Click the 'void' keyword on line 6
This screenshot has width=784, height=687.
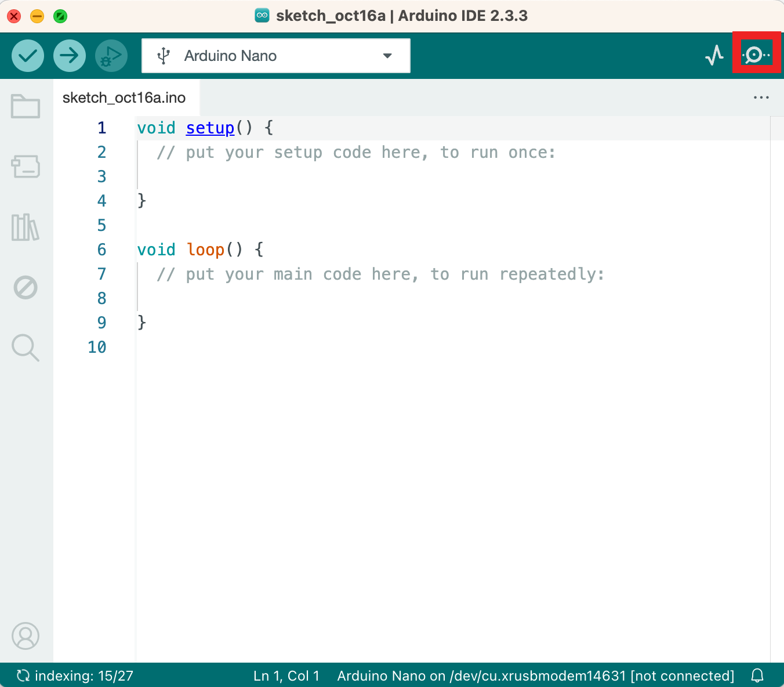[x=156, y=250]
